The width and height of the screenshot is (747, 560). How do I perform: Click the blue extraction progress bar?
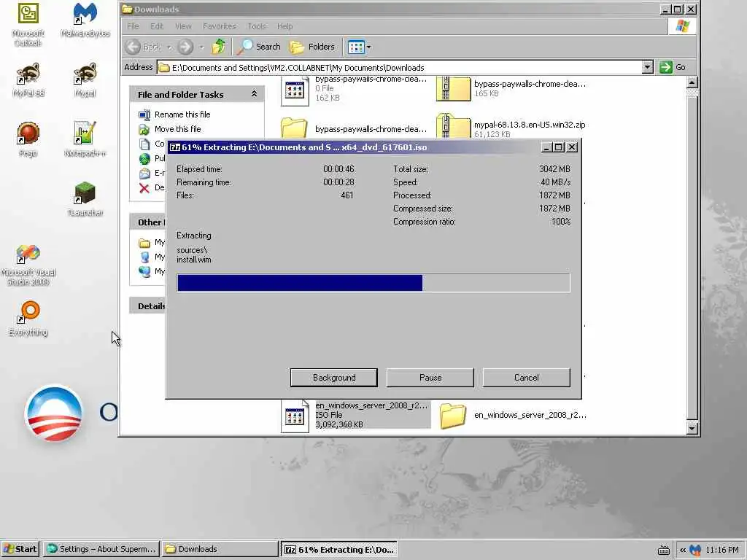(373, 283)
